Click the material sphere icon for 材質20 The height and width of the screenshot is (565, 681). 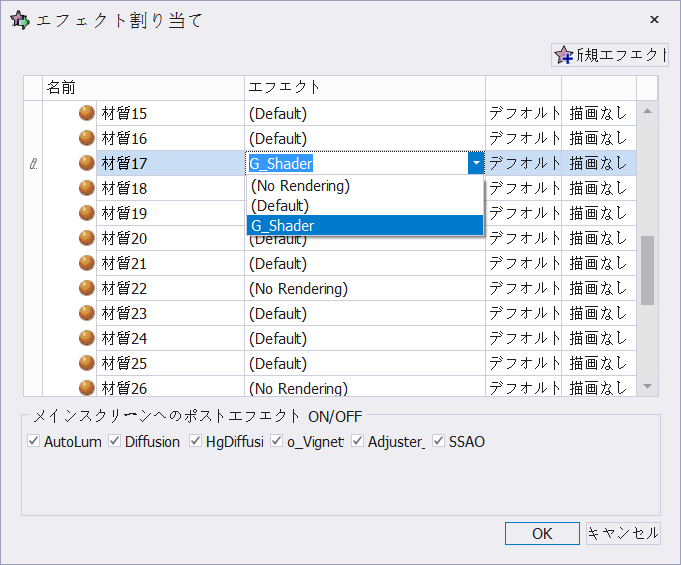pos(87,238)
